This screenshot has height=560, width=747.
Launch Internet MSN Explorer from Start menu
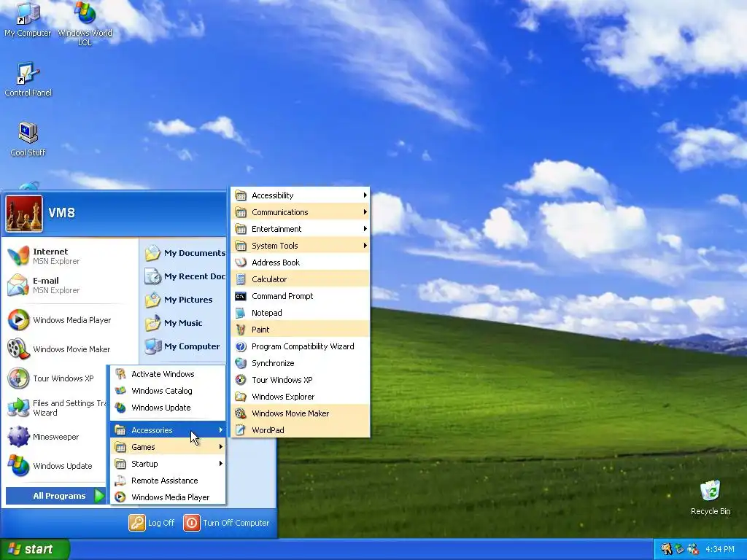(69, 256)
